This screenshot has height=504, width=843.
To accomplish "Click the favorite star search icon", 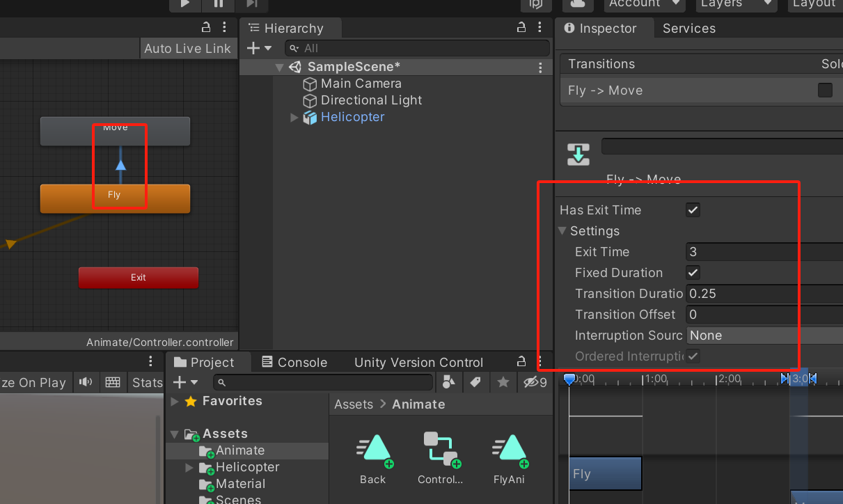I will coord(503,382).
